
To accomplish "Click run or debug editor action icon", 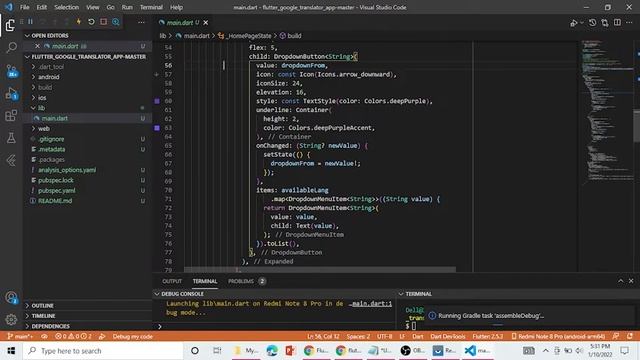I will (x=574, y=23).
